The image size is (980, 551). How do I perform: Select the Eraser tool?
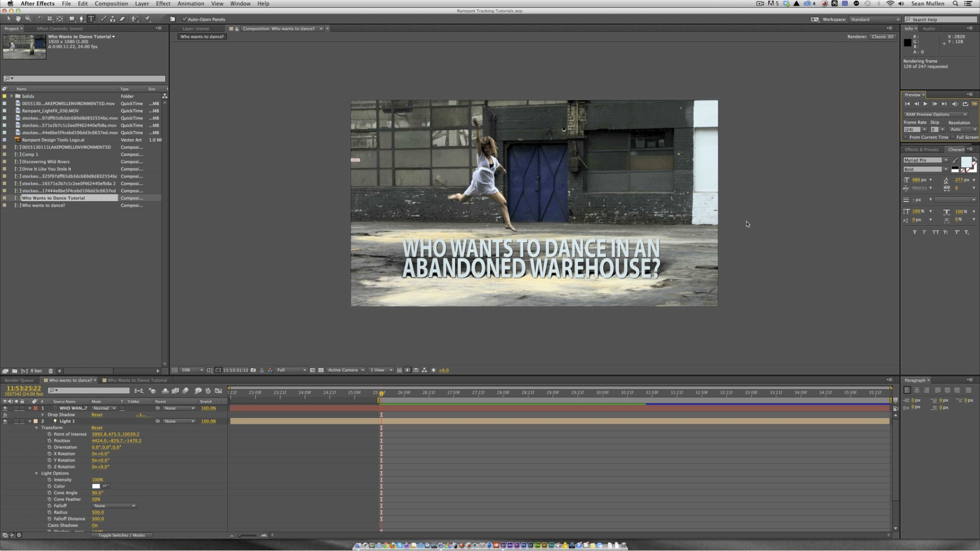point(122,19)
